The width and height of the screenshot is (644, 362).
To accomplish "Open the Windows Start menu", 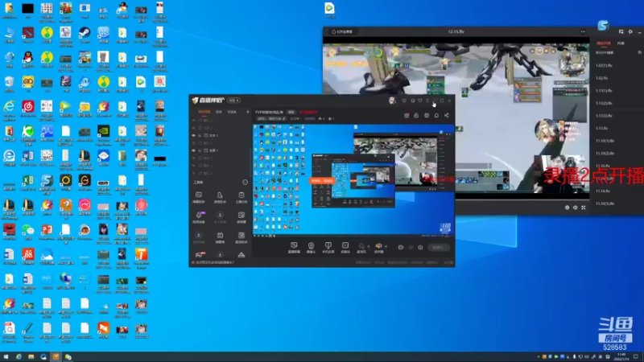I will click(6, 356).
